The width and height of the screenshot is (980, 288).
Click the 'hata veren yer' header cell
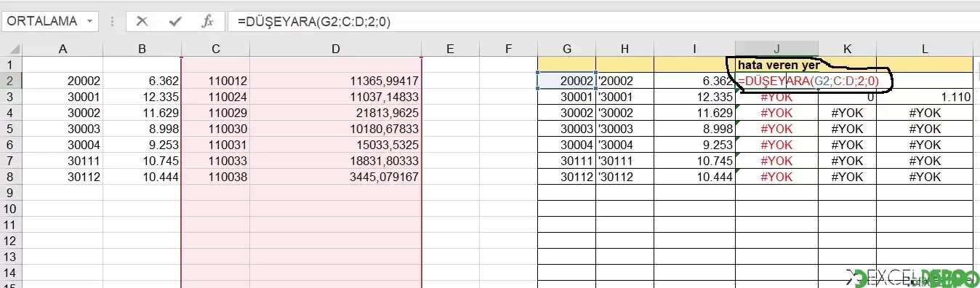(x=776, y=65)
